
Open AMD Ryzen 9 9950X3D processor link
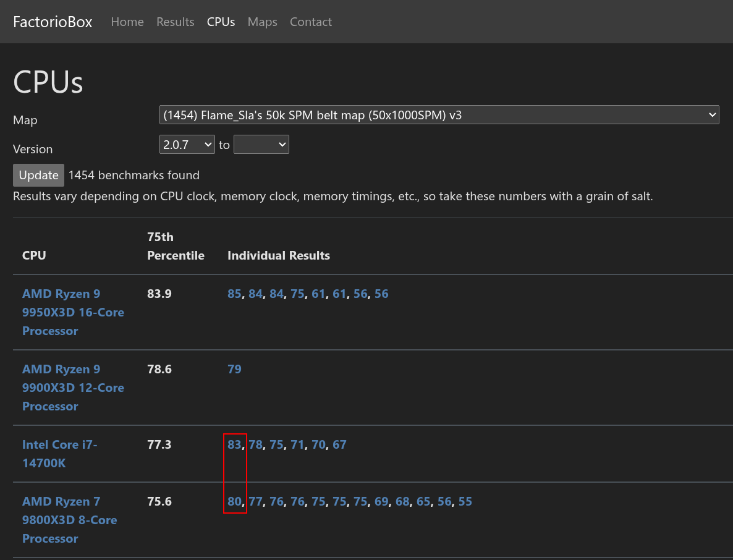click(x=73, y=312)
